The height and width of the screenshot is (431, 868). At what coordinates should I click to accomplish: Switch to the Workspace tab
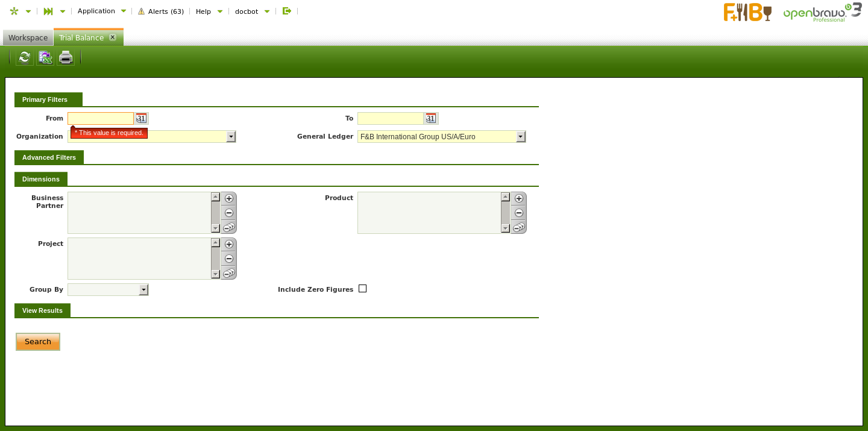pyautogui.click(x=28, y=38)
